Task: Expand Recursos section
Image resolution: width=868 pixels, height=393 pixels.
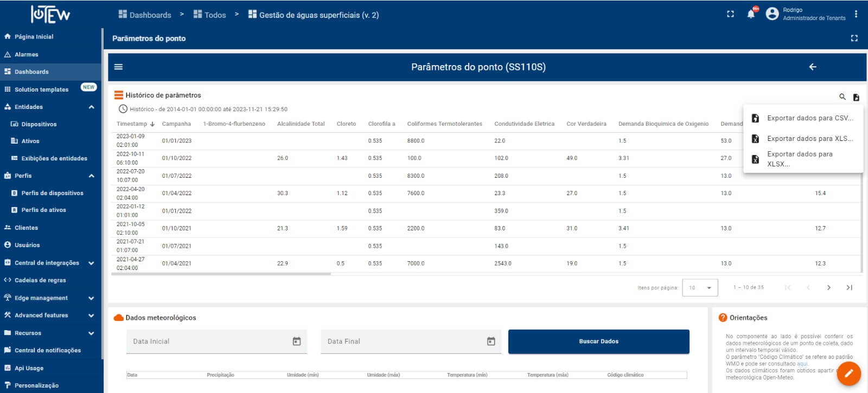Action: point(91,333)
